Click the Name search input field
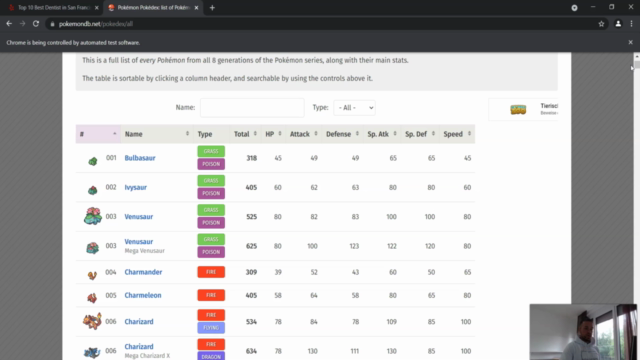The height and width of the screenshot is (360, 640). (x=252, y=108)
